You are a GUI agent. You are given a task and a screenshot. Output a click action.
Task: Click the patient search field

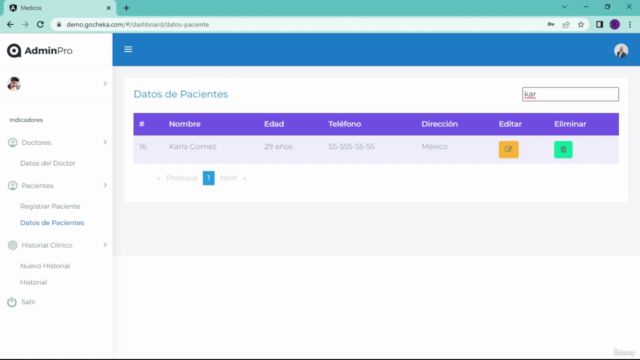(570, 94)
